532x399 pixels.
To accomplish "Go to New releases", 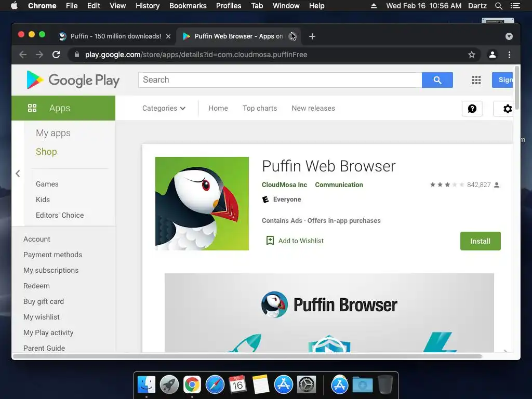I will pyautogui.click(x=313, y=108).
